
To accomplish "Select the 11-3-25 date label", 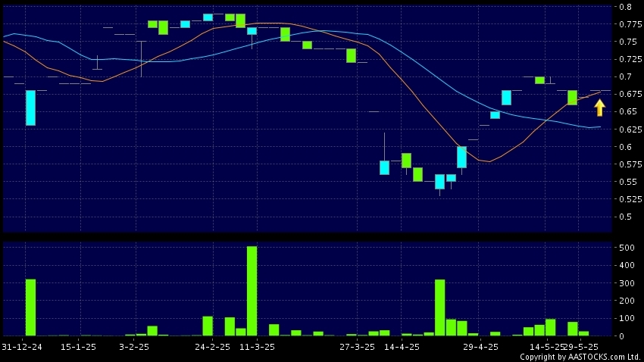I will coord(257,347).
